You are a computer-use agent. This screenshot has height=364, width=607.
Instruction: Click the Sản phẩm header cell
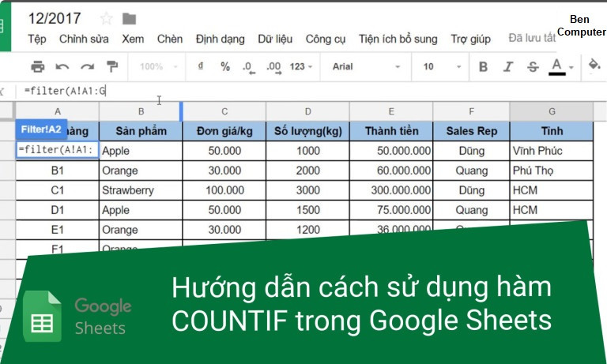(x=141, y=131)
